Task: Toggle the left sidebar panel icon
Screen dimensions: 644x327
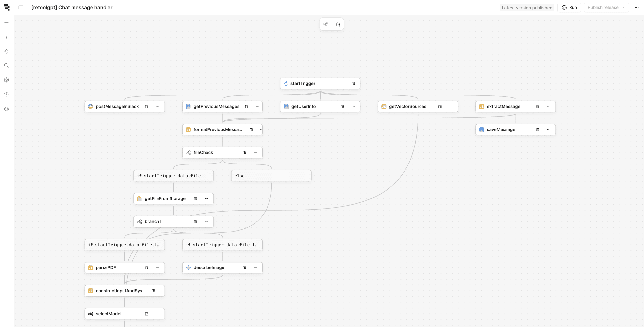Action: pos(21,8)
